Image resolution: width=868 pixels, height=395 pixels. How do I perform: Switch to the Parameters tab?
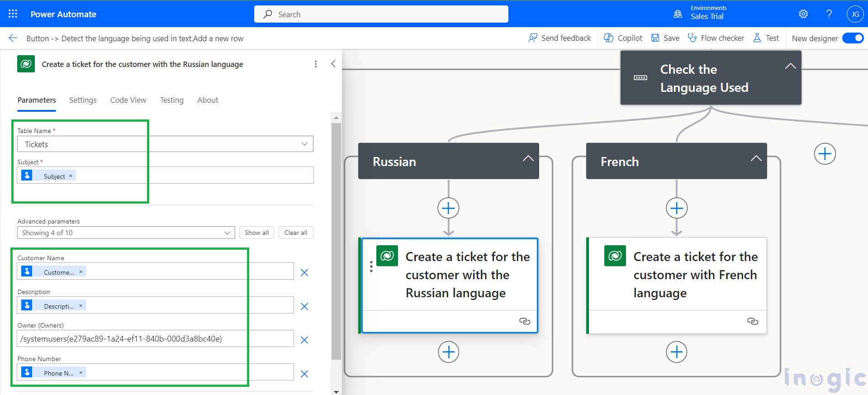point(37,100)
